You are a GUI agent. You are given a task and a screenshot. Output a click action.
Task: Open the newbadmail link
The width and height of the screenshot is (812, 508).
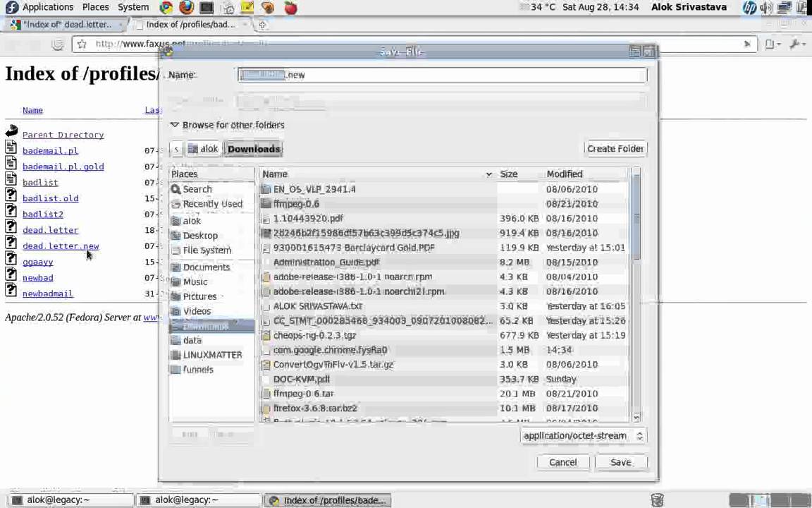pos(48,294)
